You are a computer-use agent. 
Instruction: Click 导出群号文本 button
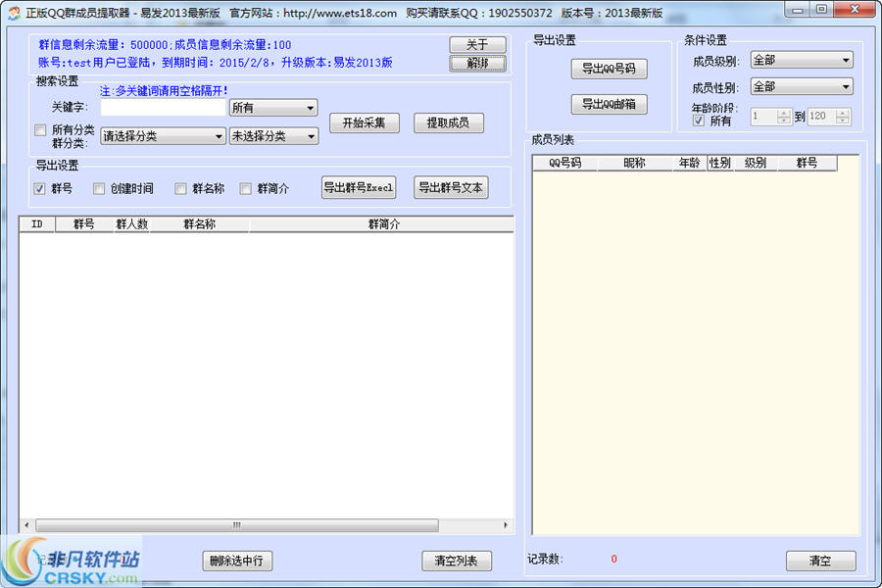[451, 187]
